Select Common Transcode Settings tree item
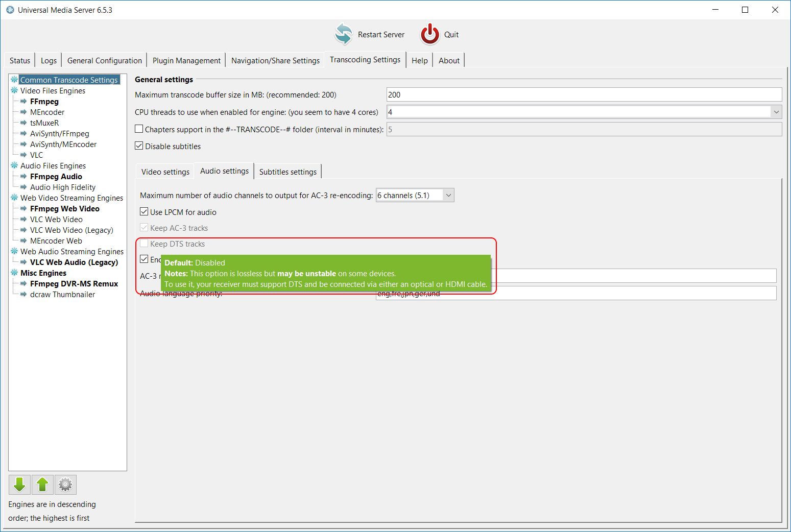791x532 pixels. tap(69, 80)
